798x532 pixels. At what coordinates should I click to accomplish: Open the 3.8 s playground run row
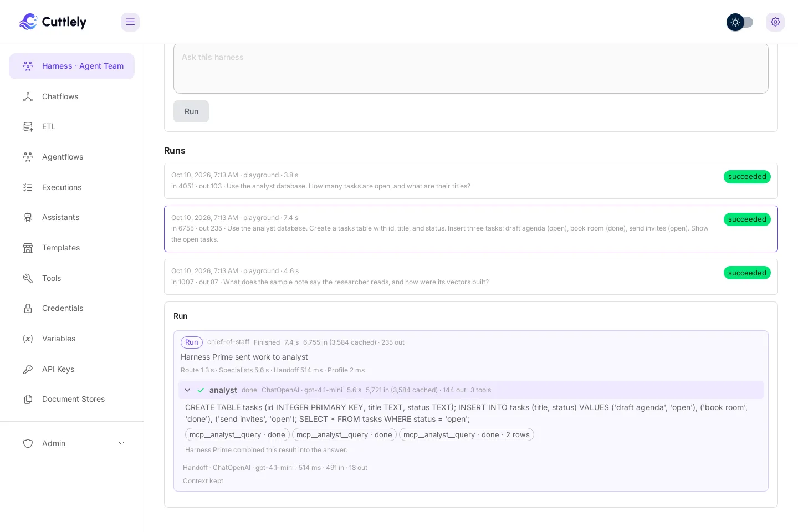(x=471, y=181)
